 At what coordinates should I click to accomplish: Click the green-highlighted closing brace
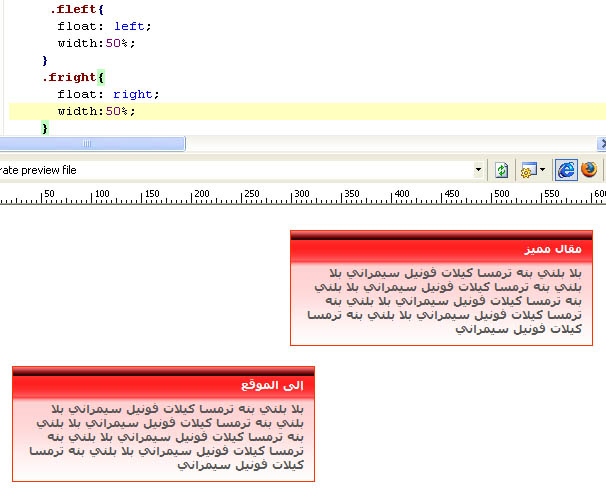pyautogui.click(x=45, y=128)
